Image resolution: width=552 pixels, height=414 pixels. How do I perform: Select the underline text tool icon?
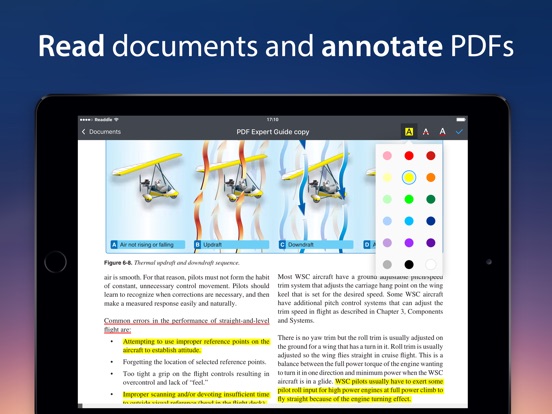pos(443,132)
